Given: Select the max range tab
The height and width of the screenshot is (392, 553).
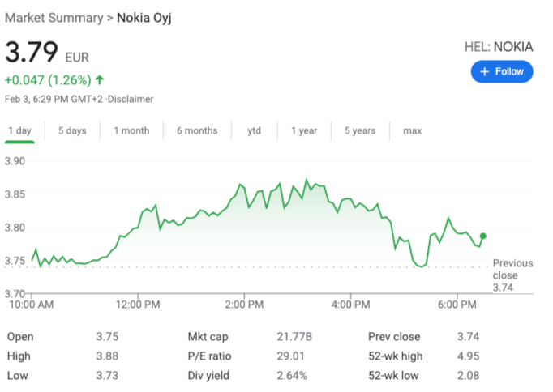Looking at the screenshot, I should (x=412, y=130).
